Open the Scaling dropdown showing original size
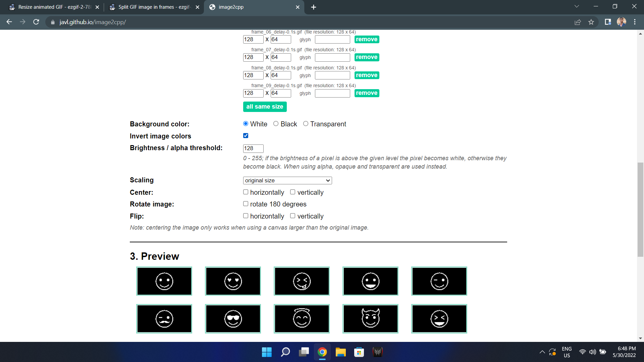Viewport: 644px width, 362px height. 287,180
